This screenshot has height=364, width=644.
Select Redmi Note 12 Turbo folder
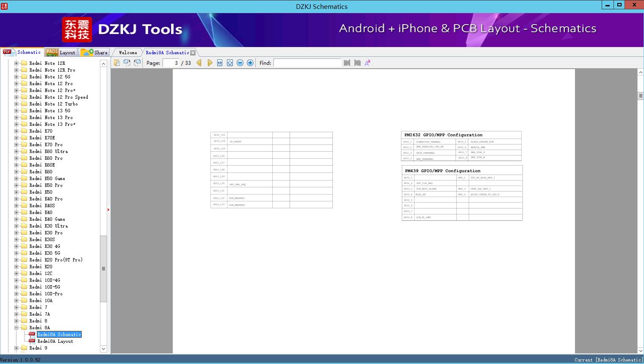(x=53, y=104)
